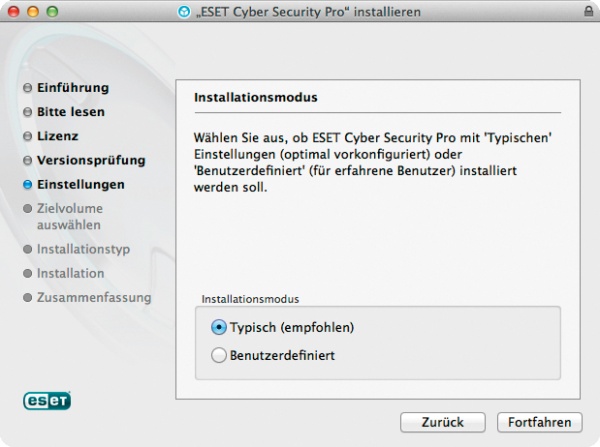Go to the Lizenz step

pyautogui.click(x=58, y=136)
